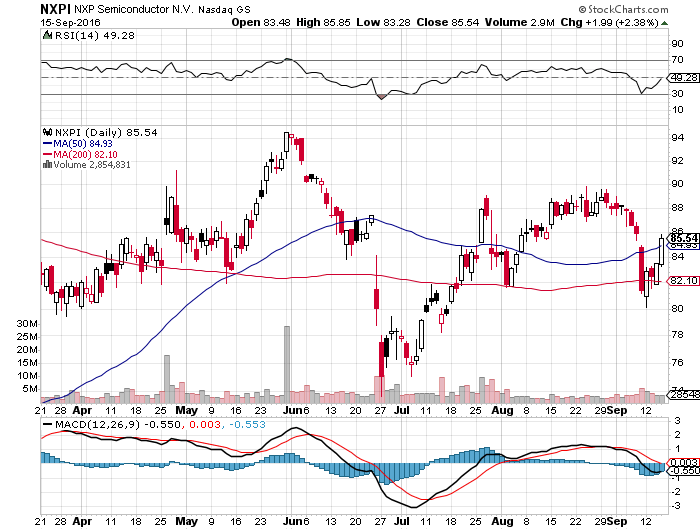Click NXP Semiconductor N.V. company name
700x530 pixels.
coord(134,9)
